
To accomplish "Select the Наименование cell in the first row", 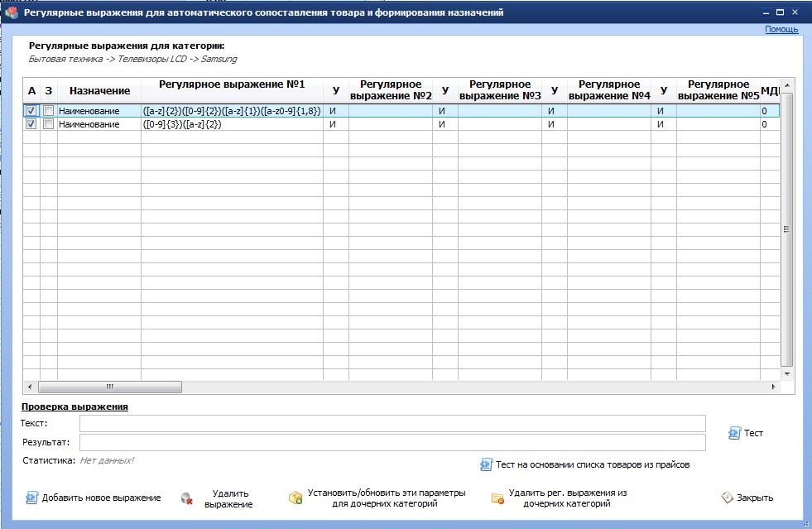I will [99, 110].
